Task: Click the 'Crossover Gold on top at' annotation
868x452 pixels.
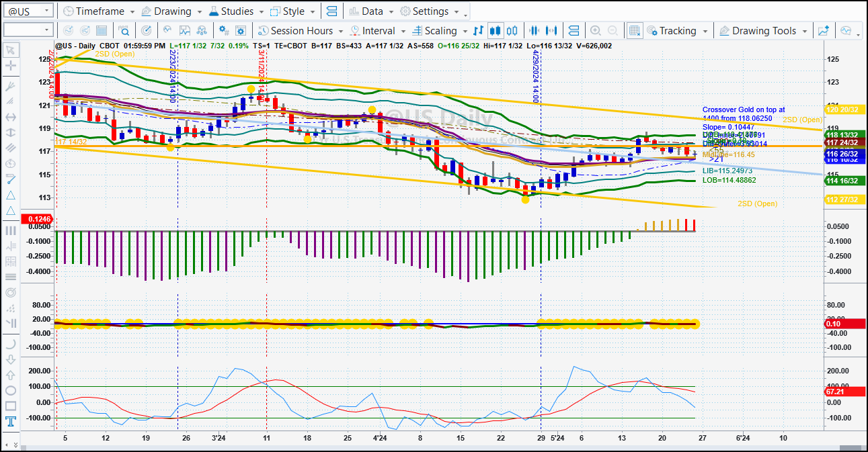Action: tap(744, 109)
